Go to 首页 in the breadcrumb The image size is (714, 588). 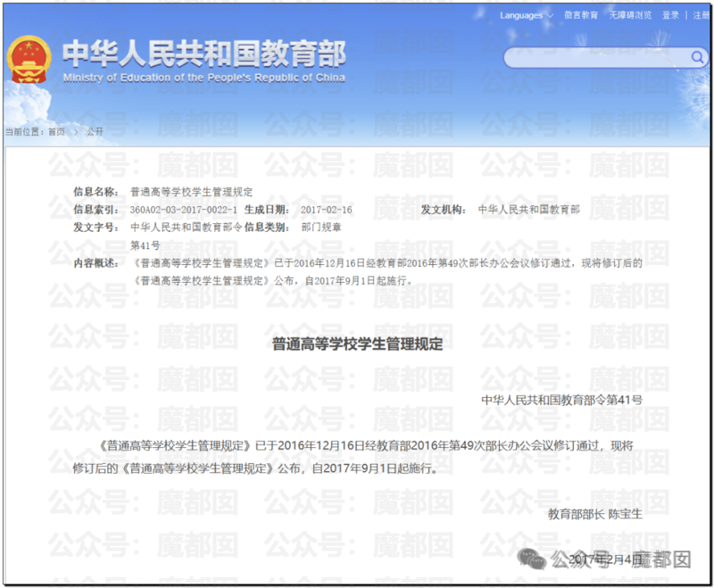click(56, 132)
